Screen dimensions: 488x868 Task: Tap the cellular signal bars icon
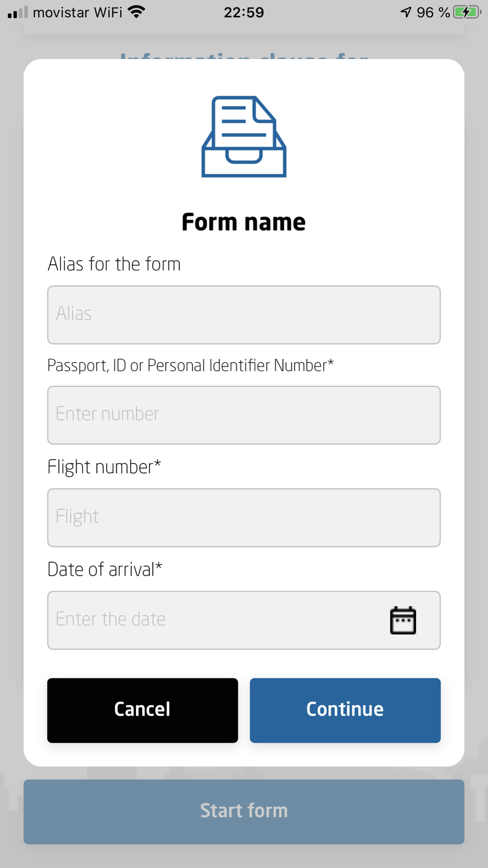click(x=18, y=12)
